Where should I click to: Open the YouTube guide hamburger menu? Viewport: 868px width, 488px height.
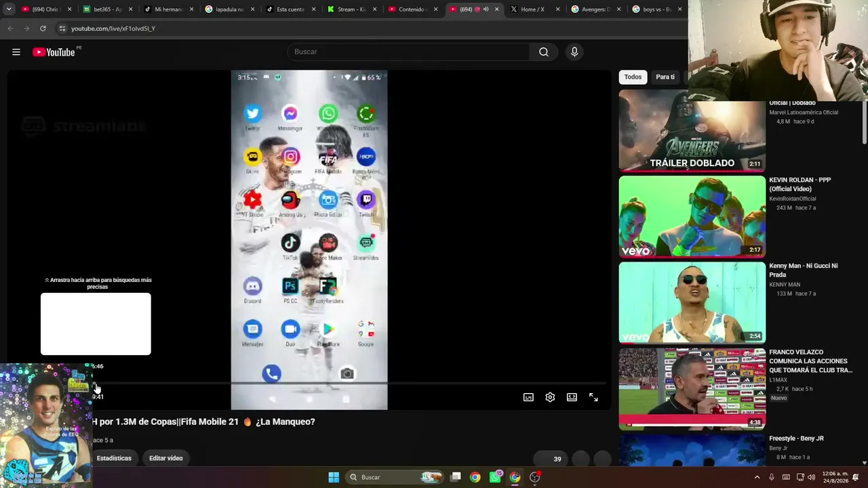(16, 52)
